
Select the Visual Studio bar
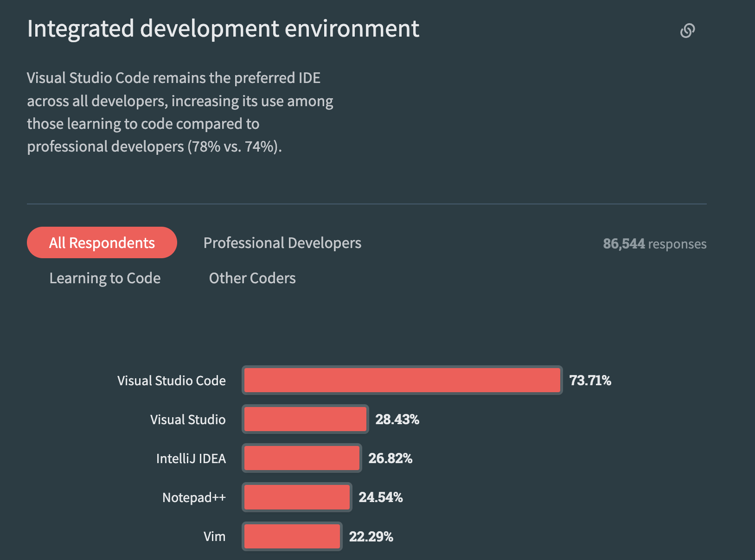(x=305, y=419)
